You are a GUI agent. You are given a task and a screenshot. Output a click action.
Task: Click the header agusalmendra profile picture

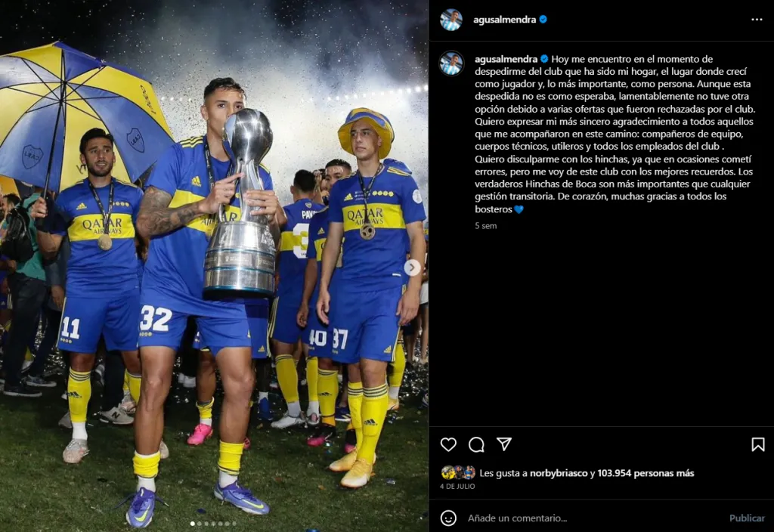(451, 20)
